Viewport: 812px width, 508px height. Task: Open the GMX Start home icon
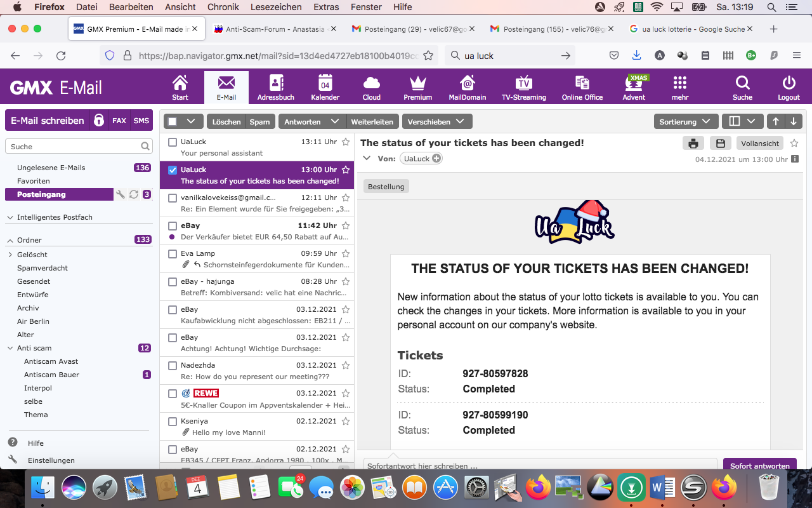click(x=180, y=88)
